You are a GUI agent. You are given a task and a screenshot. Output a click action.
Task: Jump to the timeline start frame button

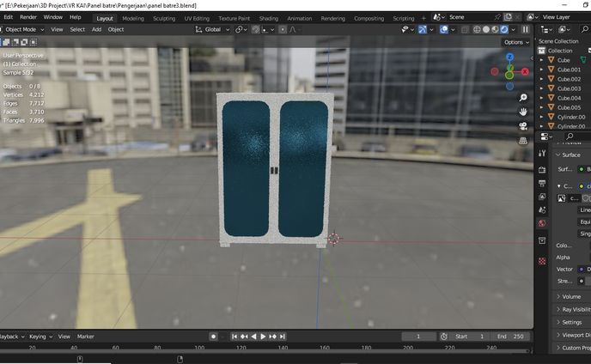(235, 337)
